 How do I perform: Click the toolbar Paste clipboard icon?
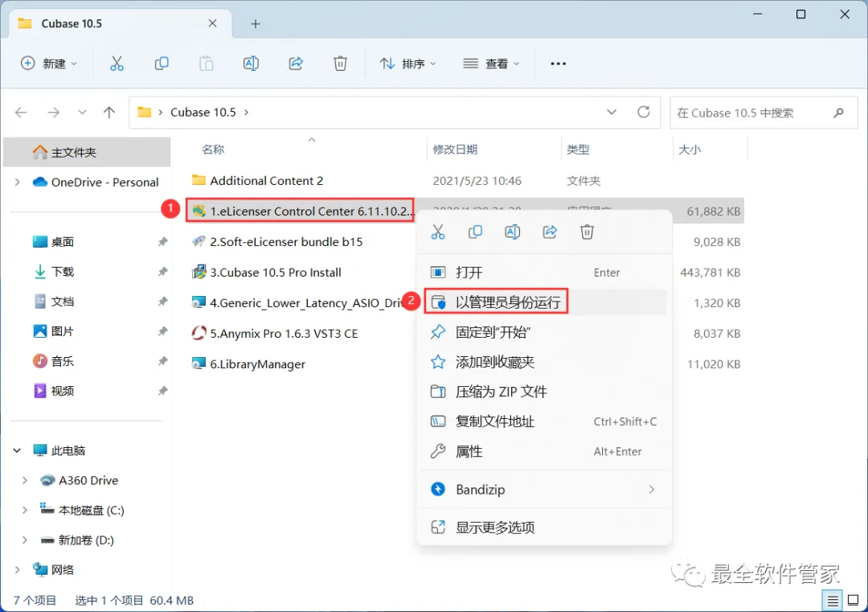206,64
